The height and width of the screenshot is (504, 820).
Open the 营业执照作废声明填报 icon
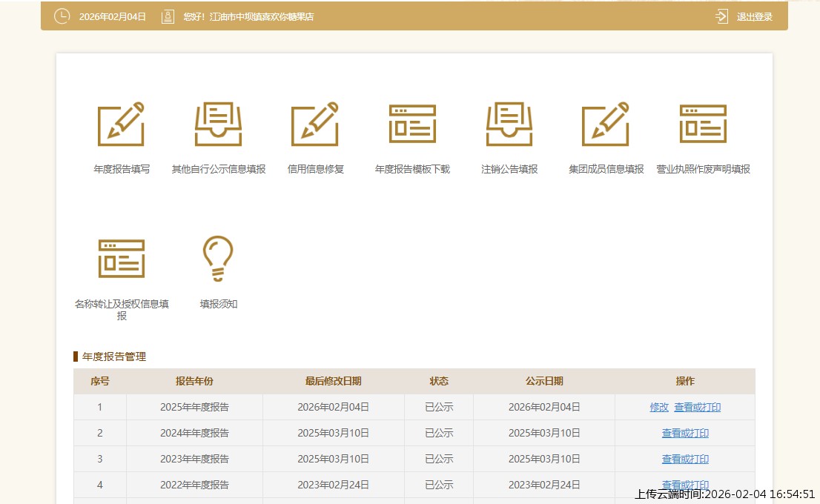click(x=703, y=125)
